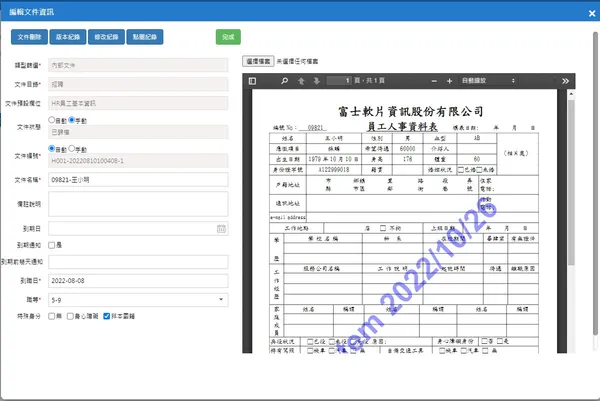The width and height of the screenshot is (600, 401).
Task: Expand the 職等 dropdown showing 5-9
Action: tap(138, 300)
